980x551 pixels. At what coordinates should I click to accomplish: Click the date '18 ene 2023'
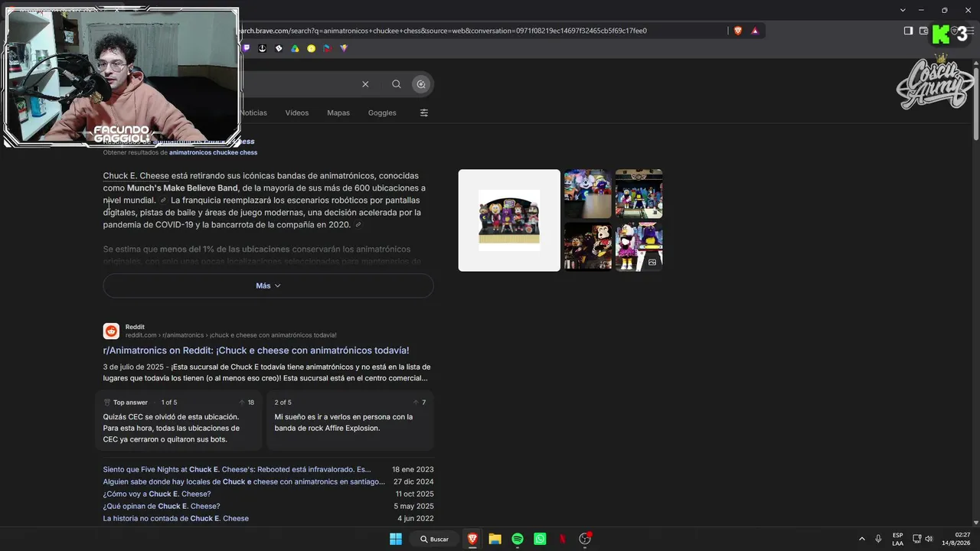413,469
